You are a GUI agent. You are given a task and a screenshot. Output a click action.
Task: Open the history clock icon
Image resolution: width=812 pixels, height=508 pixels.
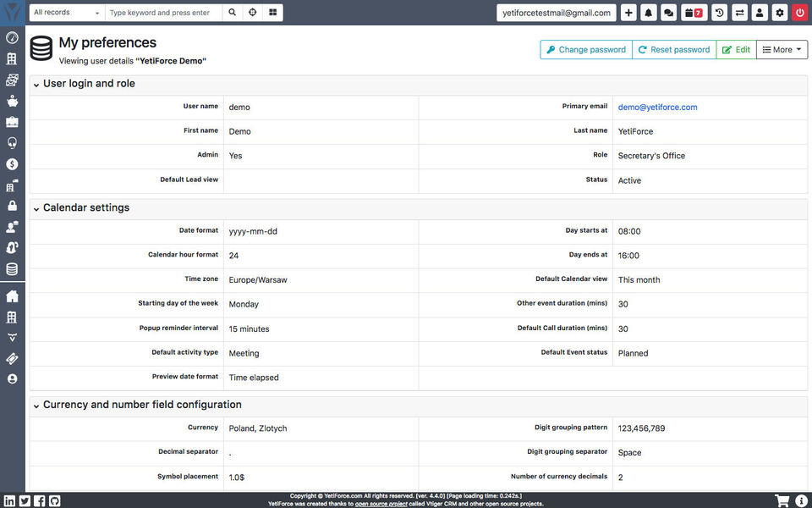pyautogui.click(x=719, y=13)
